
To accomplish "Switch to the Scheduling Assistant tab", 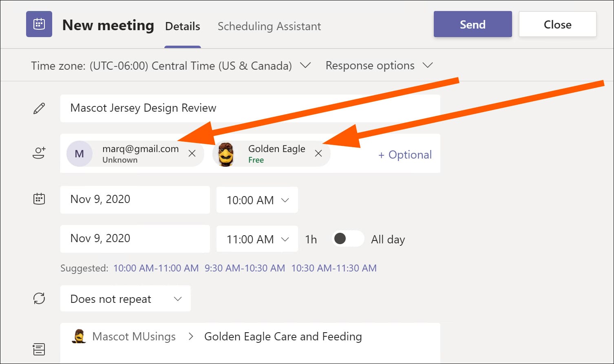I will tap(269, 26).
